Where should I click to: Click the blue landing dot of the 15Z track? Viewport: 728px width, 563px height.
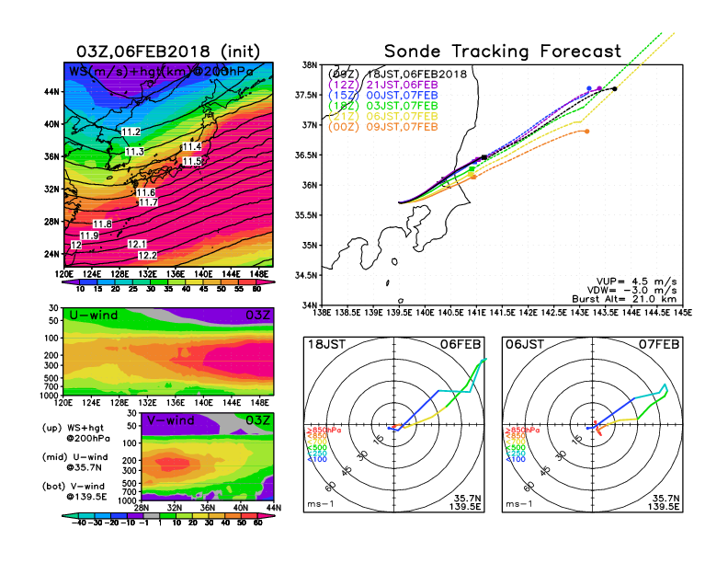click(x=589, y=88)
